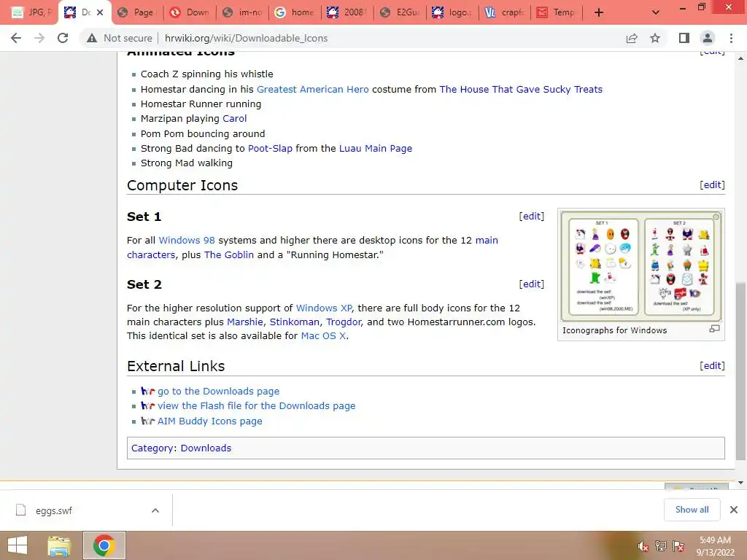
Task: Open the Poot-Slap link
Action: (x=270, y=149)
